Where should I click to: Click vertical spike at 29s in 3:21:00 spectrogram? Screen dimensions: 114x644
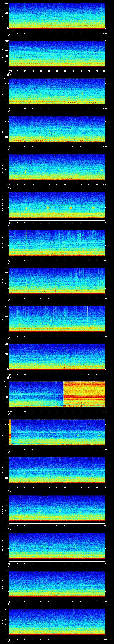(x=55, y=280)
